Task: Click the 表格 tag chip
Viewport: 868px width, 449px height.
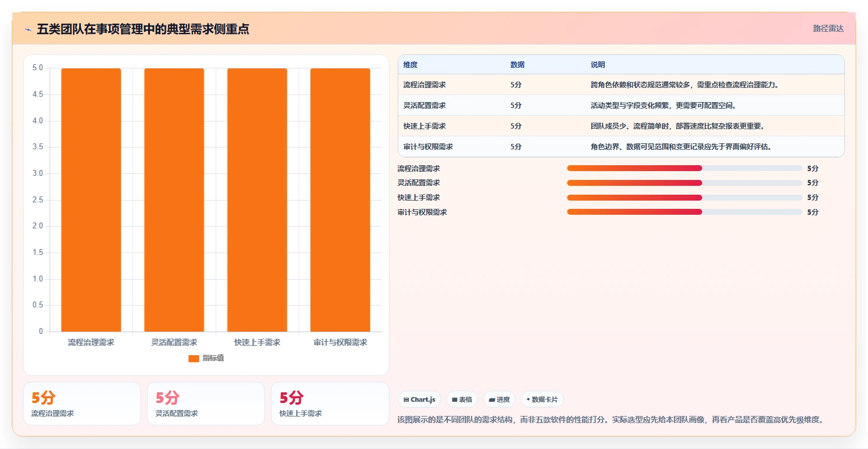Action: pos(462,399)
